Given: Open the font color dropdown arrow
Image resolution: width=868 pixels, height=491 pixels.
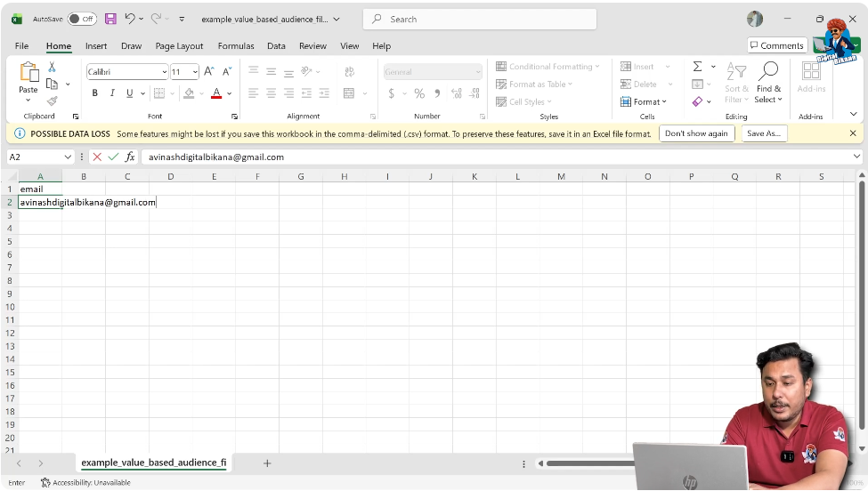Looking at the screenshot, I should 229,93.
